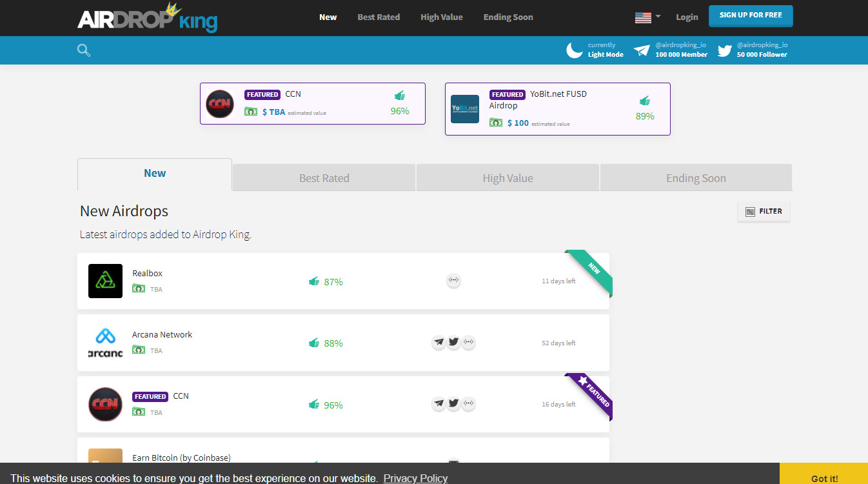Switch to the High Value tab
The width and height of the screenshot is (868, 484).
tap(508, 178)
